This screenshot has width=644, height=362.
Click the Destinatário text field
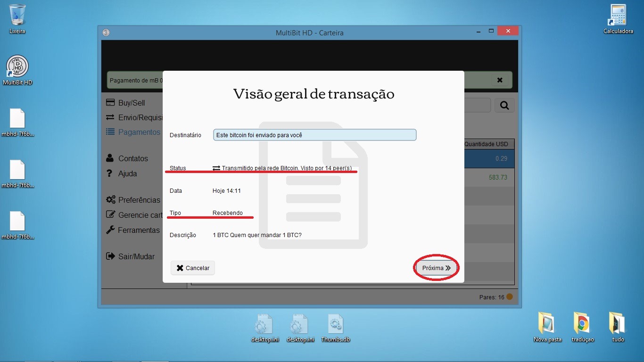click(x=314, y=135)
